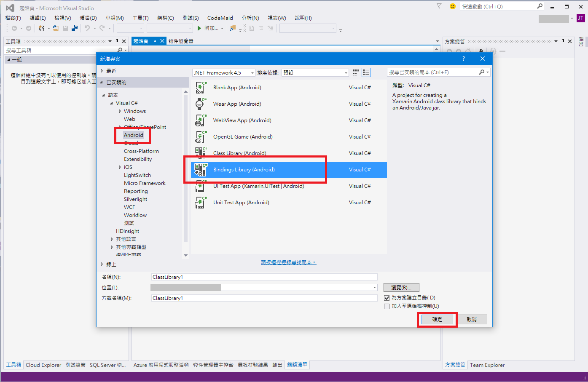Screen dimensions: 588x382
Task: Click the Undo toolbar icon
Action: [87, 28]
